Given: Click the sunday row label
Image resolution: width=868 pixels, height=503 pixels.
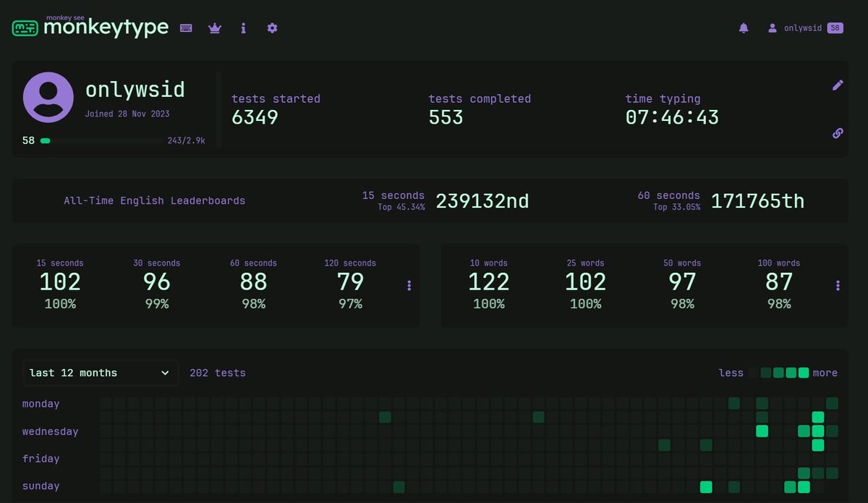Looking at the screenshot, I should [41, 486].
